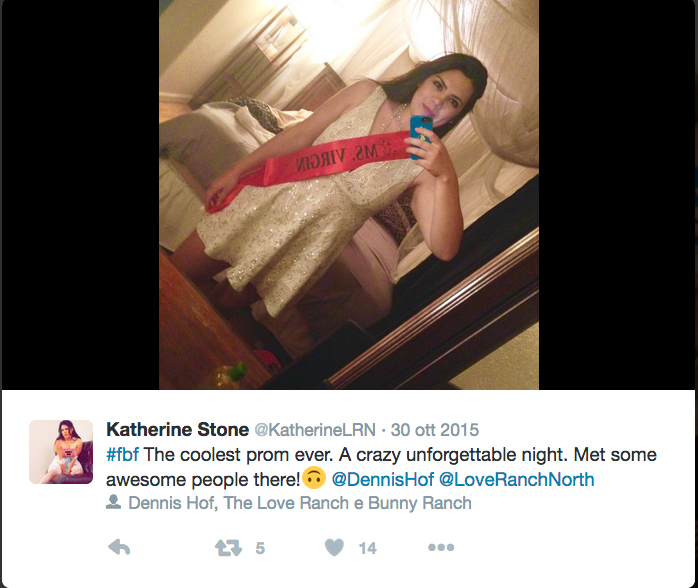Open the #fbf hashtag

[122, 454]
